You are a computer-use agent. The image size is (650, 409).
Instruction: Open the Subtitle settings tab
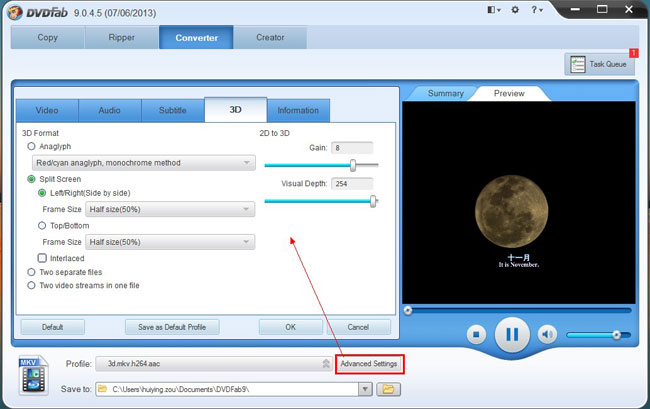tap(172, 110)
